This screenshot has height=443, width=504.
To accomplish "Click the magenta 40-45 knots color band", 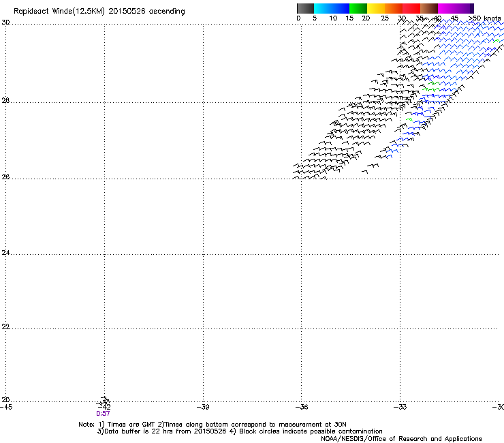I will pos(447,8).
